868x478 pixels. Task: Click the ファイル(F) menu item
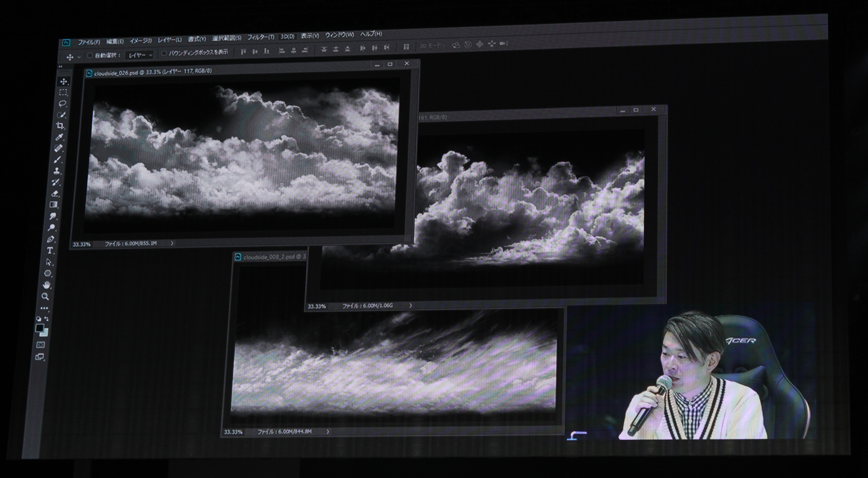[89, 42]
